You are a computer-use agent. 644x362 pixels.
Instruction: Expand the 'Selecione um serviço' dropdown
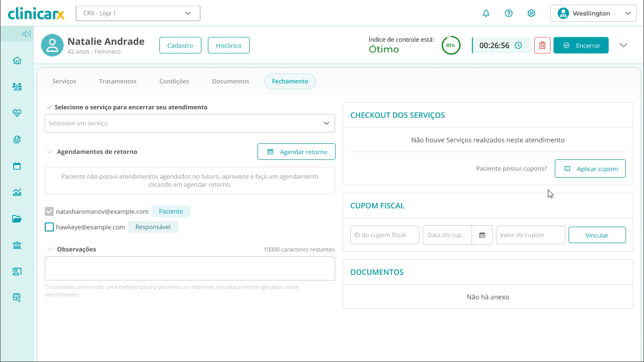[190, 123]
